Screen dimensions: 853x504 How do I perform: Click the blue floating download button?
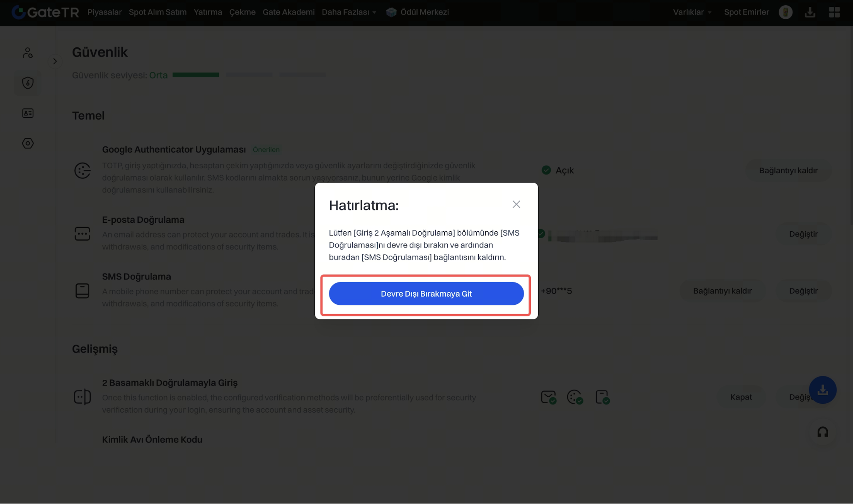pyautogui.click(x=822, y=390)
